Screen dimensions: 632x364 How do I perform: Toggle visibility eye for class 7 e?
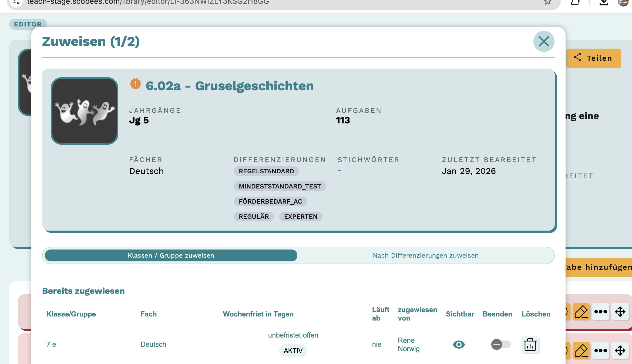[459, 344]
